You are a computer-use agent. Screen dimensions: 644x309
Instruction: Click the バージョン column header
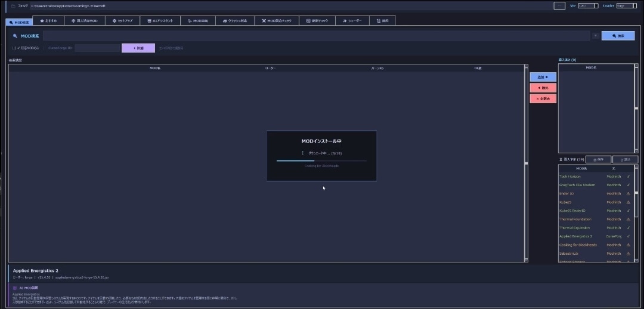pyautogui.click(x=377, y=68)
